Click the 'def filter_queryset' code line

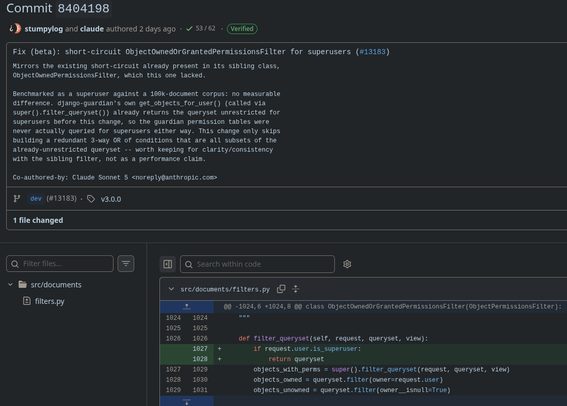pyautogui.click(x=333, y=338)
